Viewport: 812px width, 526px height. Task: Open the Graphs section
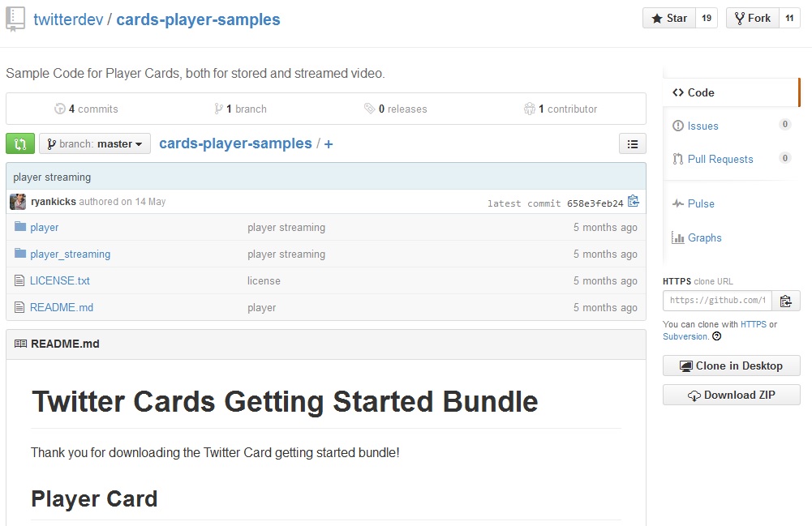(704, 237)
